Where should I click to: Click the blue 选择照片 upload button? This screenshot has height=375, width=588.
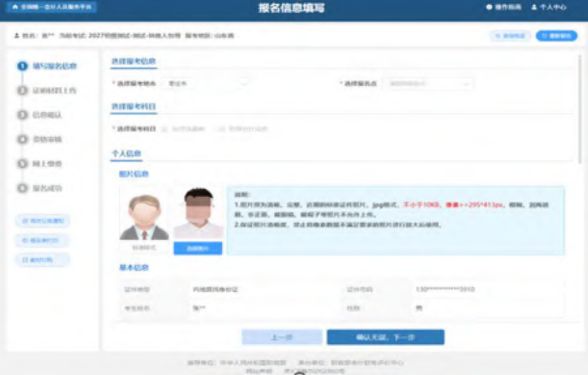(x=198, y=248)
